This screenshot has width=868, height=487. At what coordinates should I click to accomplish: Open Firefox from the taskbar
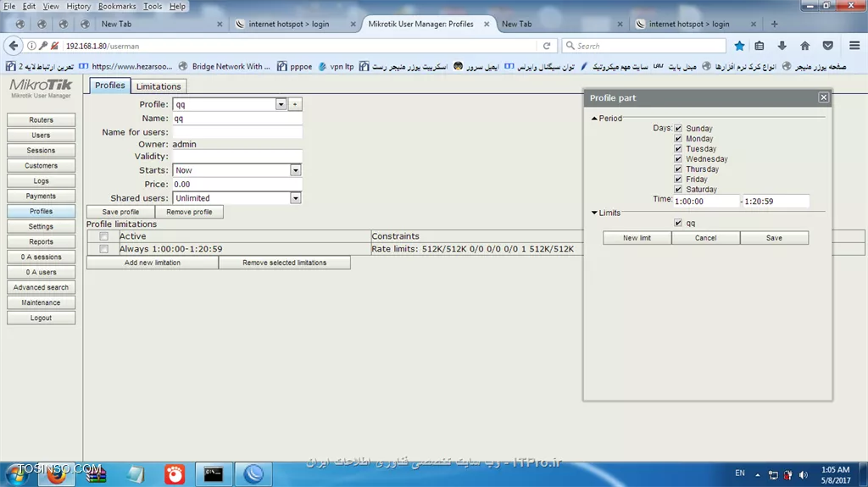tap(56, 474)
